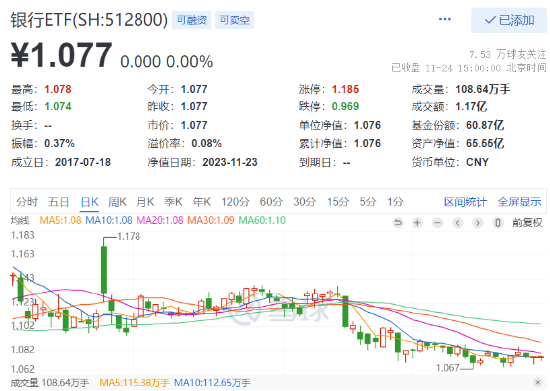Viewport: 550px width, 391px height.
Task: Select the 年K chart tab
Action: pyautogui.click(x=201, y=202)
